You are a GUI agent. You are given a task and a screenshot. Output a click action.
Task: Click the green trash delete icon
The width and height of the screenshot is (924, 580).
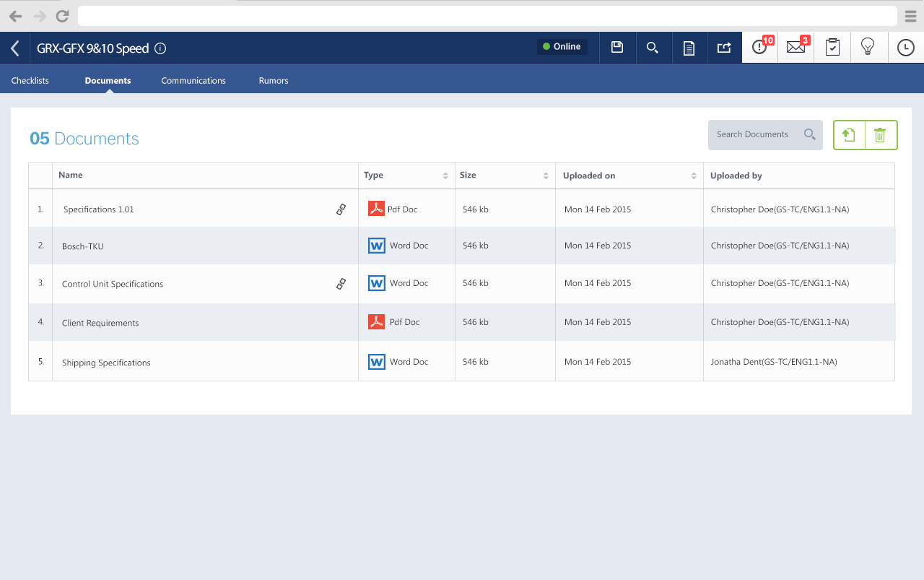(x=880, y=135)
